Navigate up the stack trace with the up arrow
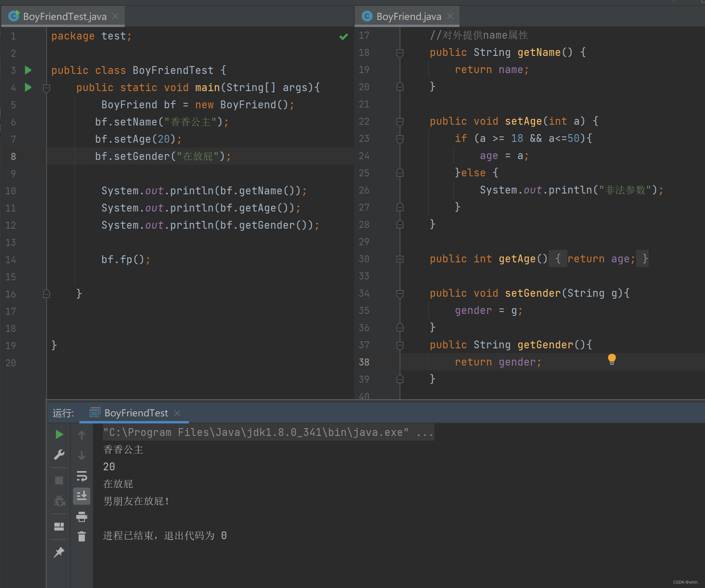The image size is (705, 588). [x=82, y=435]
